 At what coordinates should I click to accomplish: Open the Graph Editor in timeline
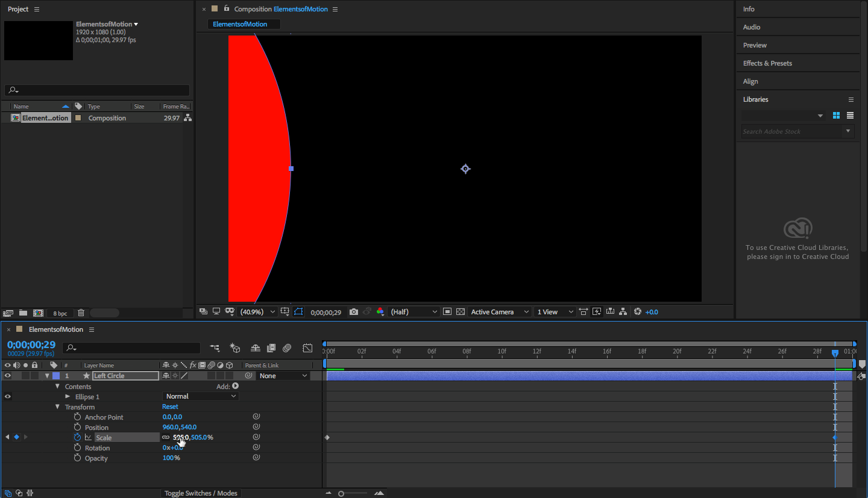(x=307, y=348)
